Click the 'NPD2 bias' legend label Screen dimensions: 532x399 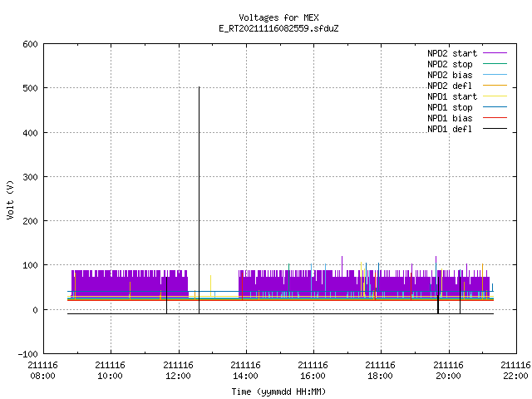point(450,75)
